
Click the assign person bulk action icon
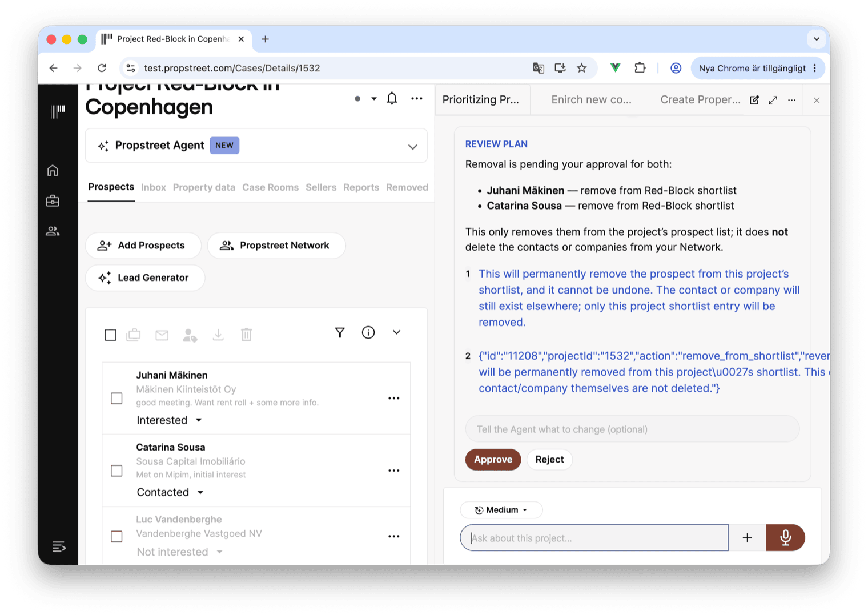click(x=190, y=335)
